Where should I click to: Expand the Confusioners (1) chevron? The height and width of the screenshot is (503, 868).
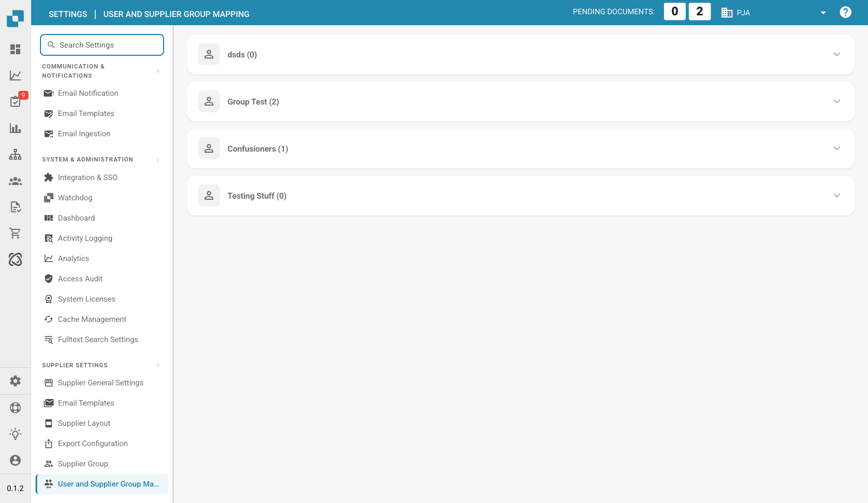click(x=837, y=148)
